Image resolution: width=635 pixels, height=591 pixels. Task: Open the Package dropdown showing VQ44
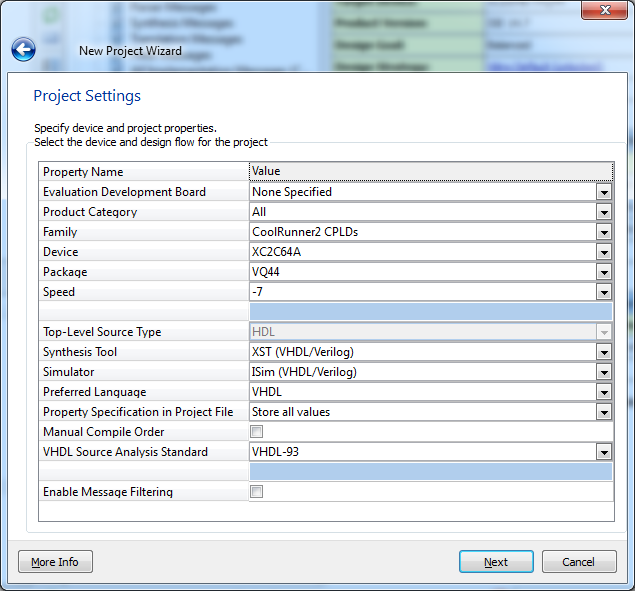click(x=603, y=272)
